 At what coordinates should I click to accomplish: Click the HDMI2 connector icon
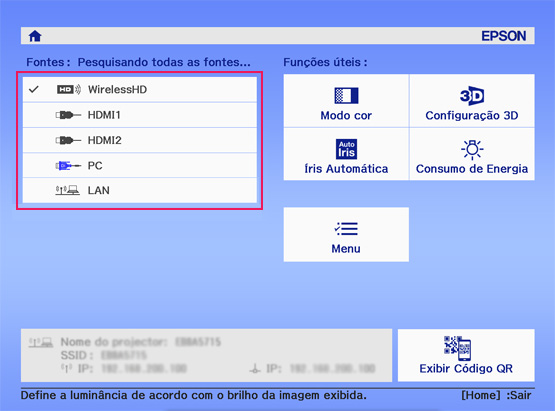(68, 141)
